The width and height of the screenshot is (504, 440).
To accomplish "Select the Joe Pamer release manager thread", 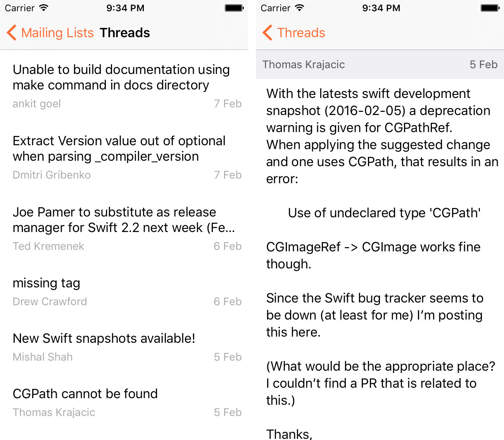I will tap(124, 220).
